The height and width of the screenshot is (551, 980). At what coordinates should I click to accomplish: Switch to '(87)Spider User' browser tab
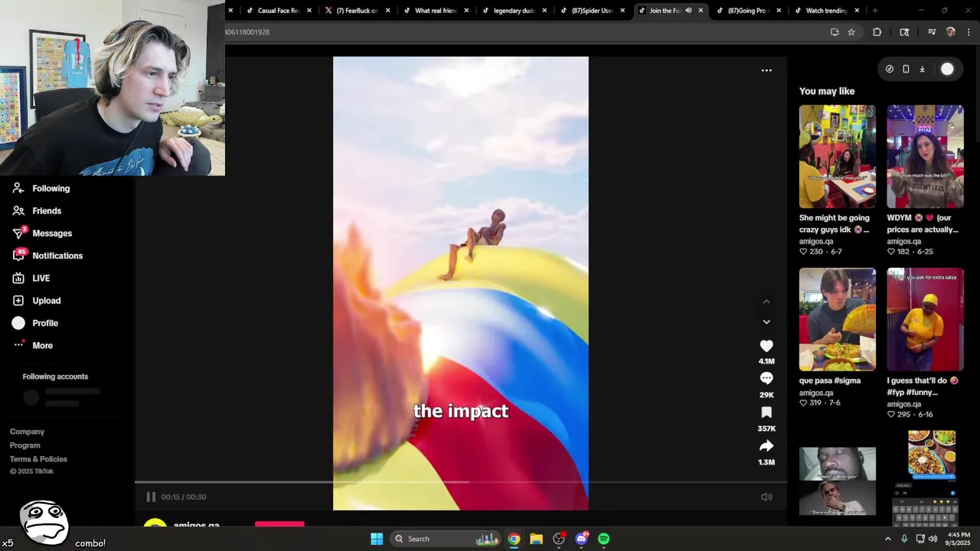click(x=592, y=11)
